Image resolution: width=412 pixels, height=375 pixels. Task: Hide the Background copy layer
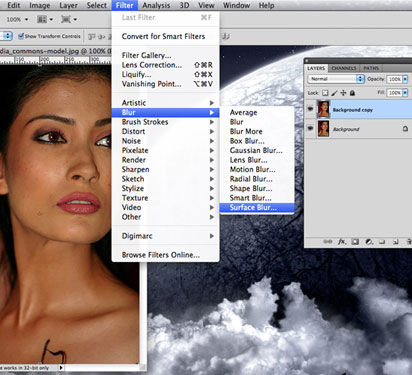tap(310, 109)
